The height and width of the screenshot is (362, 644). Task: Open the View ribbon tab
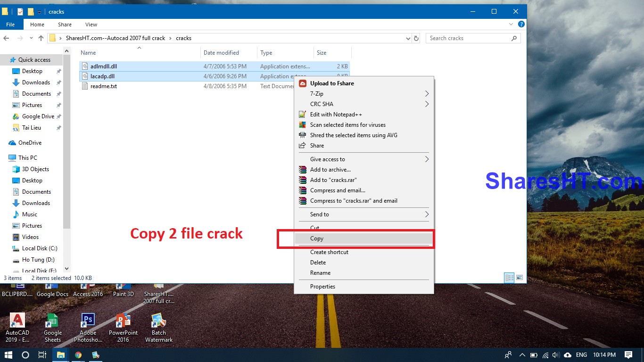91,25
